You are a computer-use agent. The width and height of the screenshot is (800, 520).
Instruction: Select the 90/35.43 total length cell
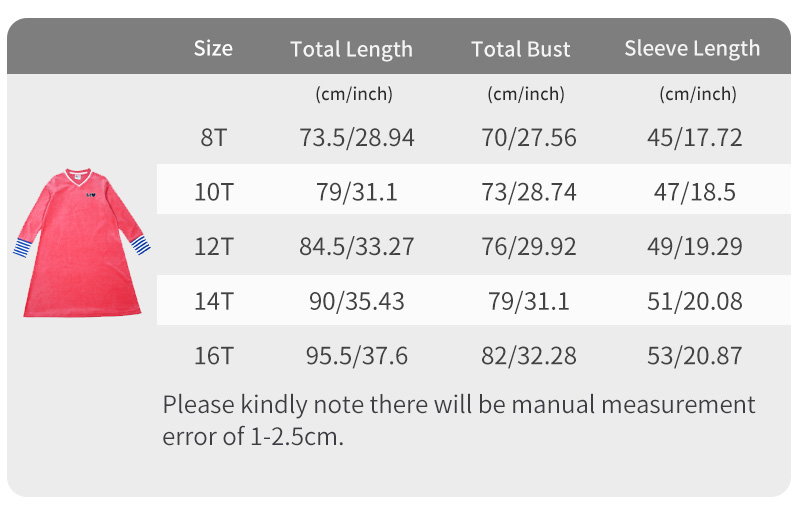pyautogui.click(x=356, y=300)
